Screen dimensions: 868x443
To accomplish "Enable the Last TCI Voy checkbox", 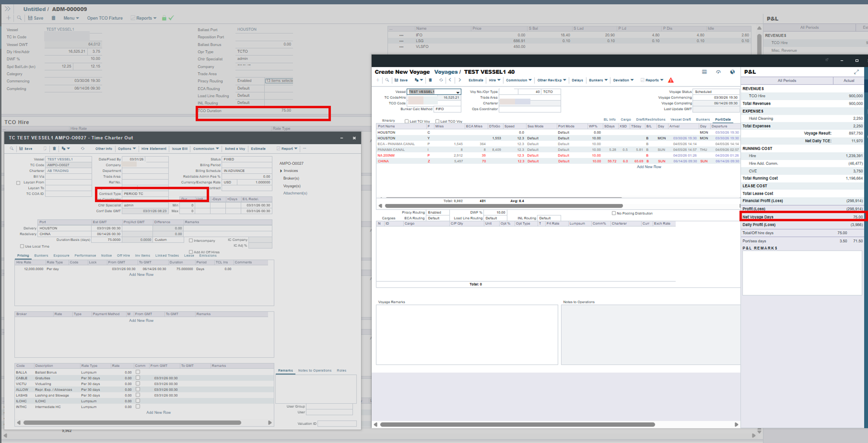I will click(406, 121).
